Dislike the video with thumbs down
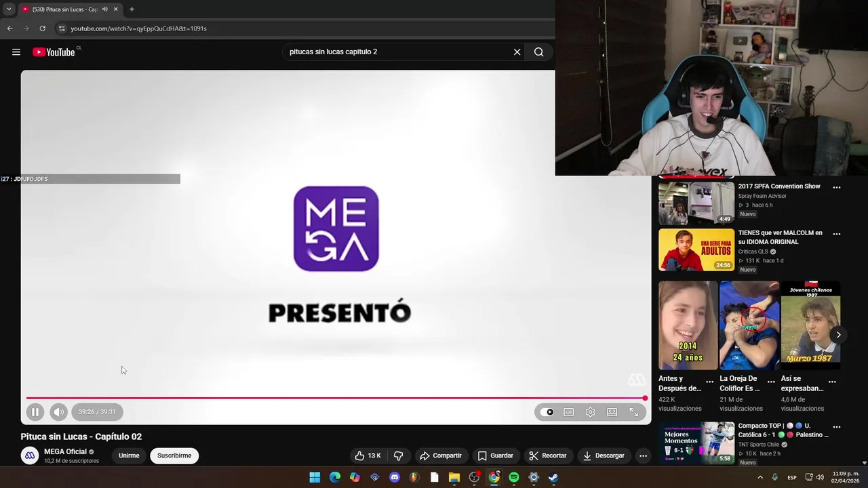 coord(399,455)
